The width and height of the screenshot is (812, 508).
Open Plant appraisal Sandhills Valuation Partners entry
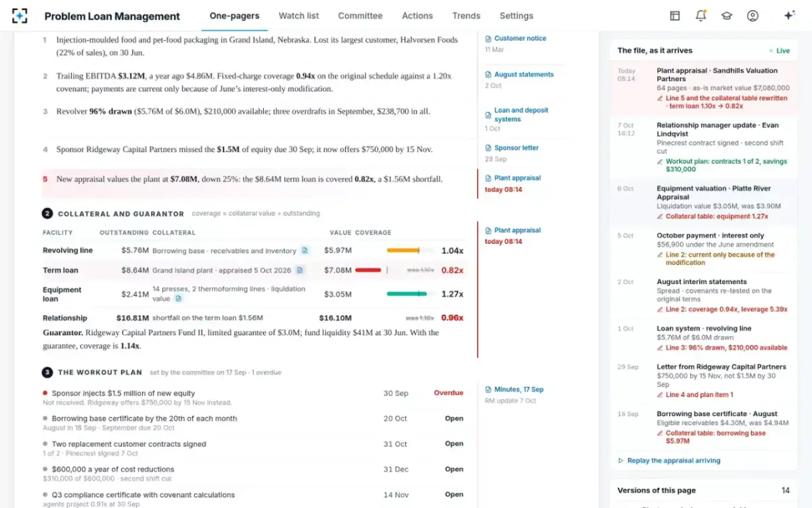tap(704, 88)
